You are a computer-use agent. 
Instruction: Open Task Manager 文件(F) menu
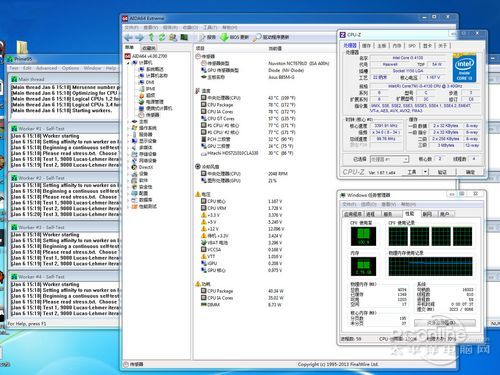349,204
